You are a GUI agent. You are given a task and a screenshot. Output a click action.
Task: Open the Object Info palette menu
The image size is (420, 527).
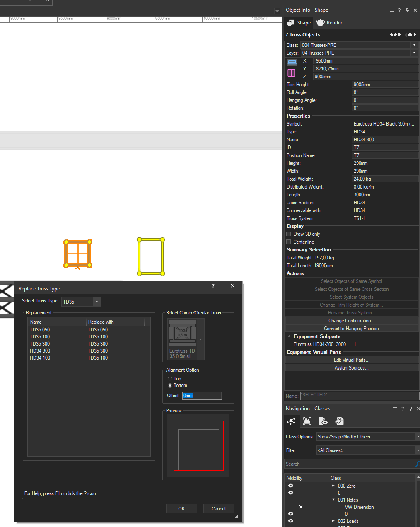click(x=391, y=10)
